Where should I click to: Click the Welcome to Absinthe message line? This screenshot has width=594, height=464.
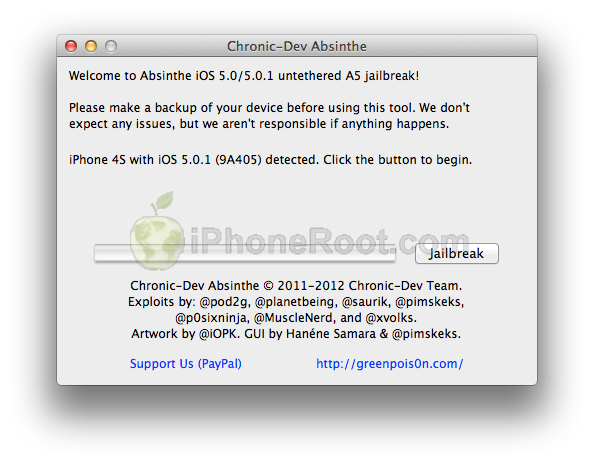pos(244,76)
